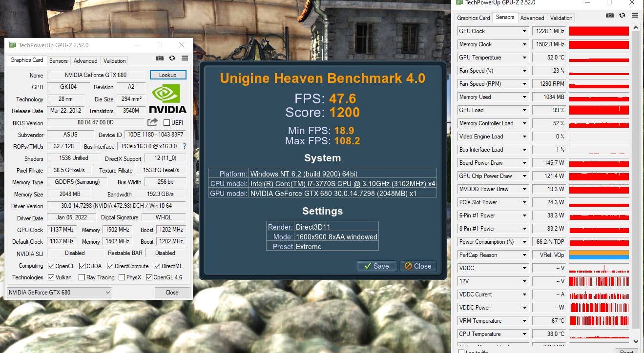Click the Sensors window vertical scrollbar down arrow
Viewport: 644px width, 353px height.
coord(636,342)
